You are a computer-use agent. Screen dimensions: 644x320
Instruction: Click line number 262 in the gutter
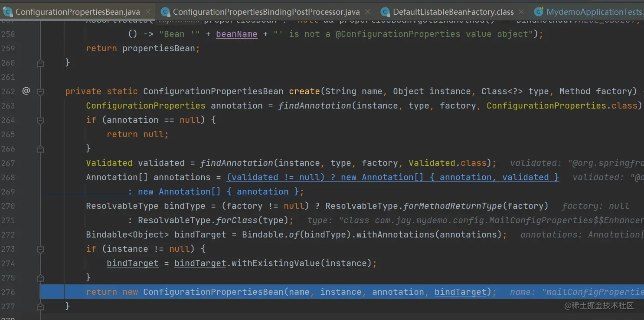[x=8, y=91]
